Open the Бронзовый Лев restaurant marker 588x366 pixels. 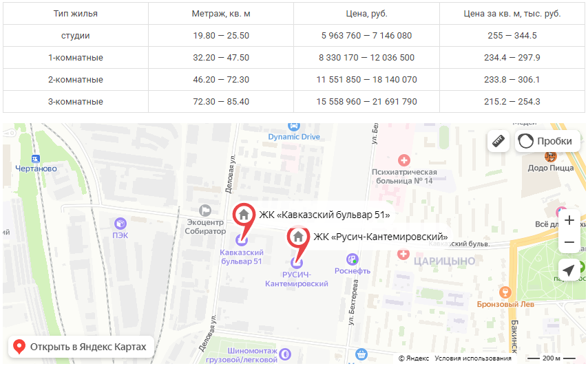505,292
